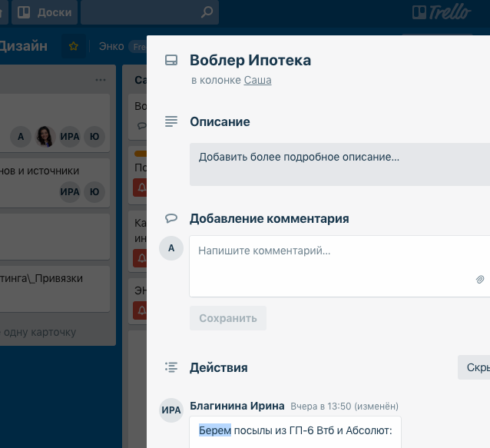Add a more detailed description
Viewport: 490px width, 448px height.
(339, 164)
